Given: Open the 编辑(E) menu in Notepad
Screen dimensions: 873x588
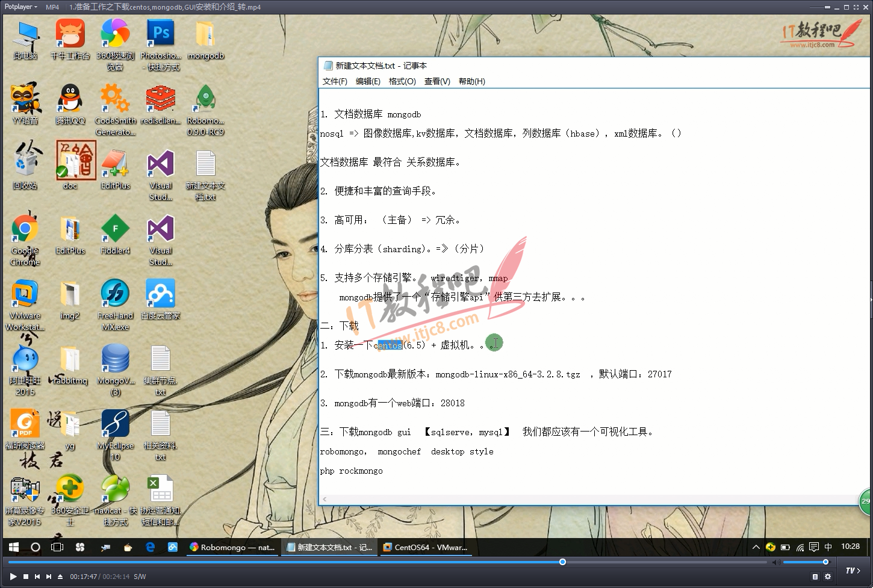Looking at the screenshot, I should [368, 81].
